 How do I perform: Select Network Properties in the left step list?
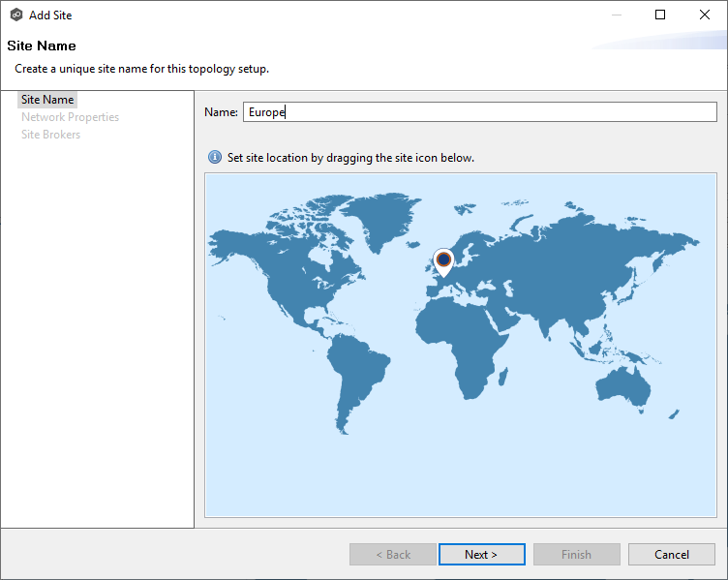click(70, 117)
